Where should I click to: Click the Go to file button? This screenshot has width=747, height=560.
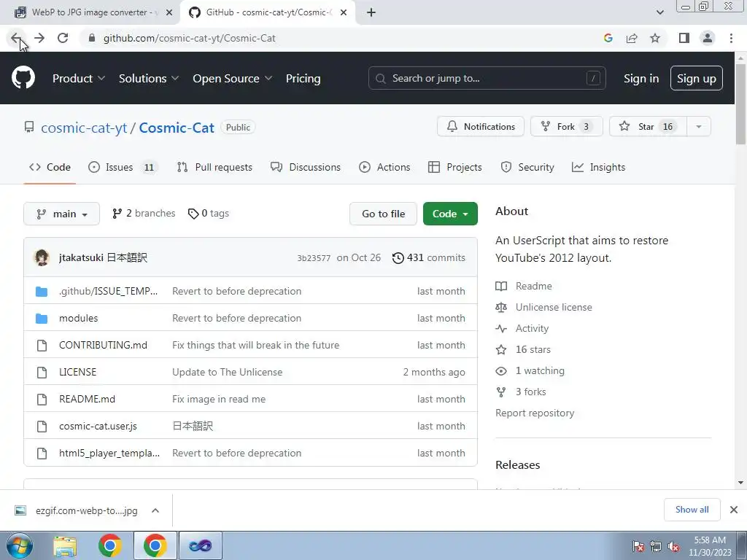(x=383, y=214)
